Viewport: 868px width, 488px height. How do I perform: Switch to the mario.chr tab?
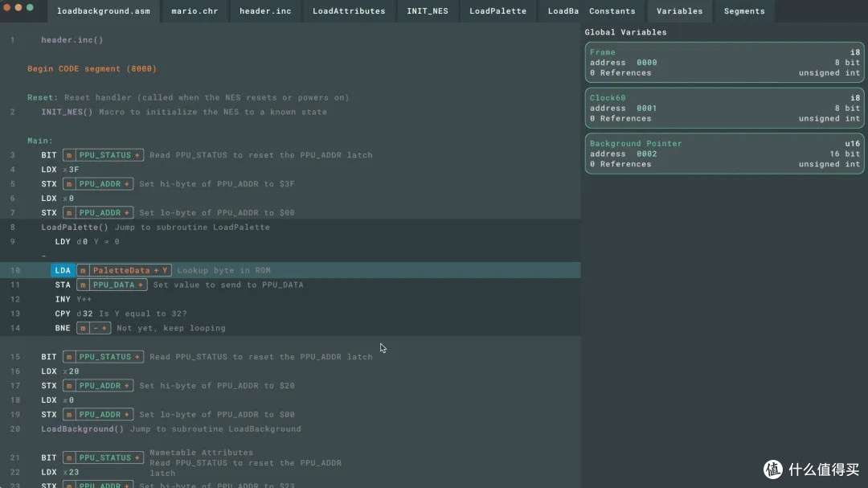194,11
